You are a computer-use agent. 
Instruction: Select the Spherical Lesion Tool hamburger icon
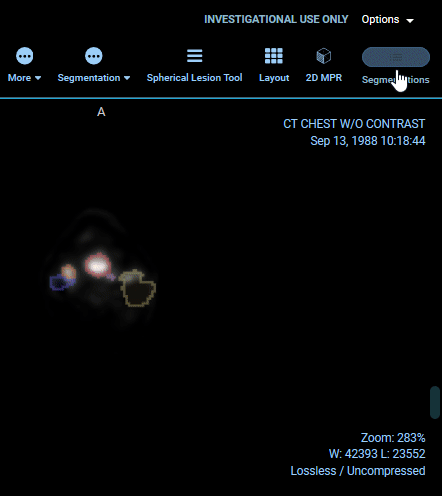pyautogui.click(x=195, y=56)
